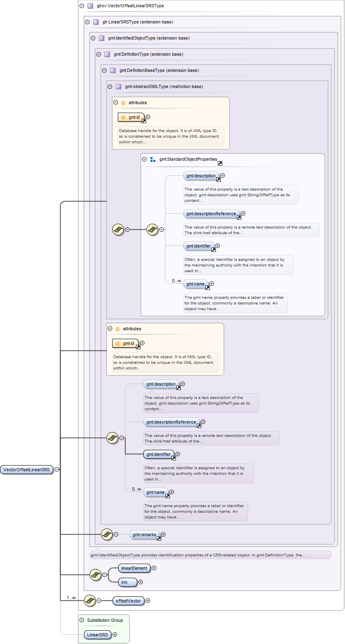The height and width of the screenshot is (644, 345).
Task: Collapse the gml:DefinitionBaseType section
Action: tap(105, 71)
